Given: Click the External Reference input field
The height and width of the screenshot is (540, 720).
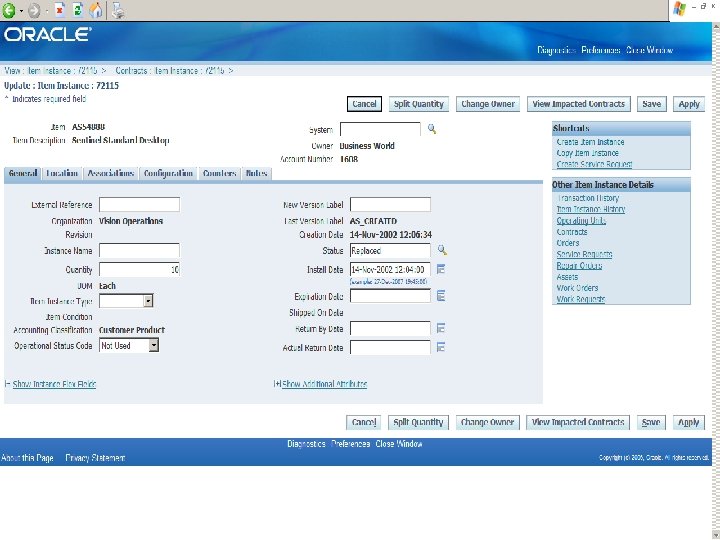Looking at the screenshot, I should [139, 205].
